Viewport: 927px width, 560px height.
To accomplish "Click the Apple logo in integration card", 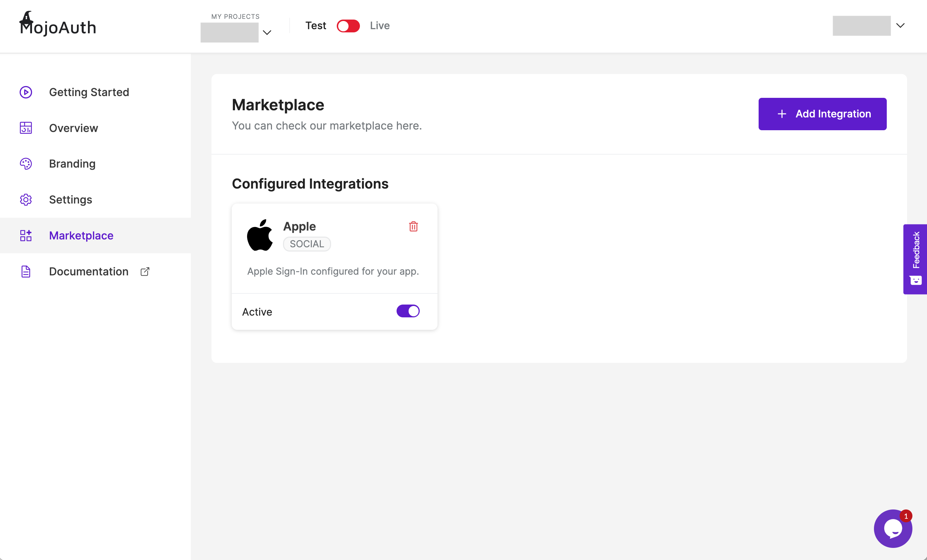I will point(260,235).
